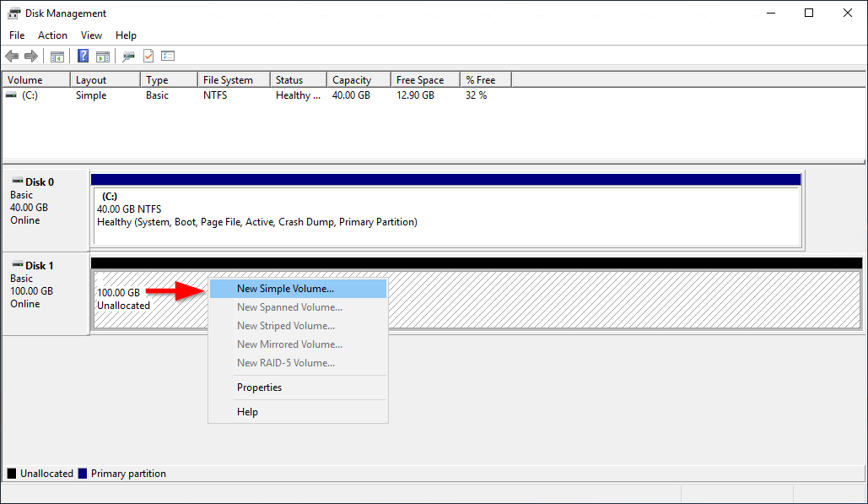Click Help in the context menu
The image size is (868, 504).
coord(247,412)
